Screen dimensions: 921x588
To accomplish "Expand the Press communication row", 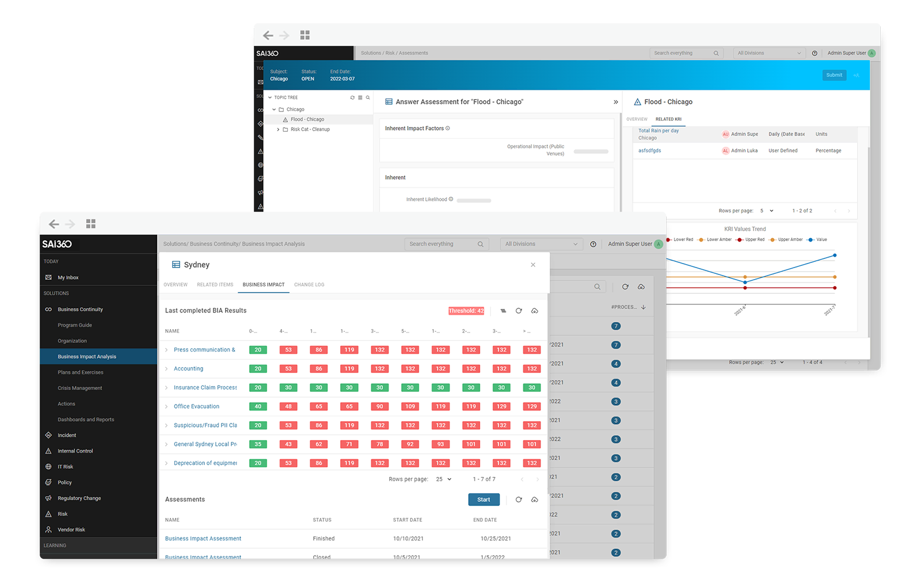I will (x=167, y=350).
